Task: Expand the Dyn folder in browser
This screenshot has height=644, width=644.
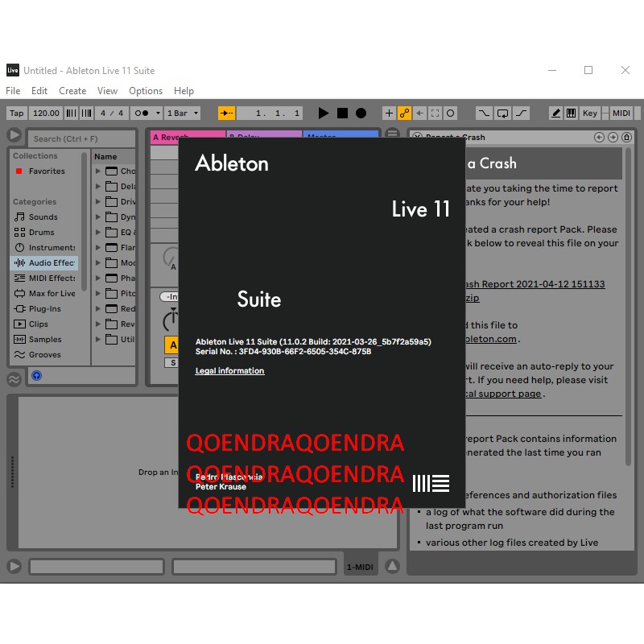Action: (97, 217)
